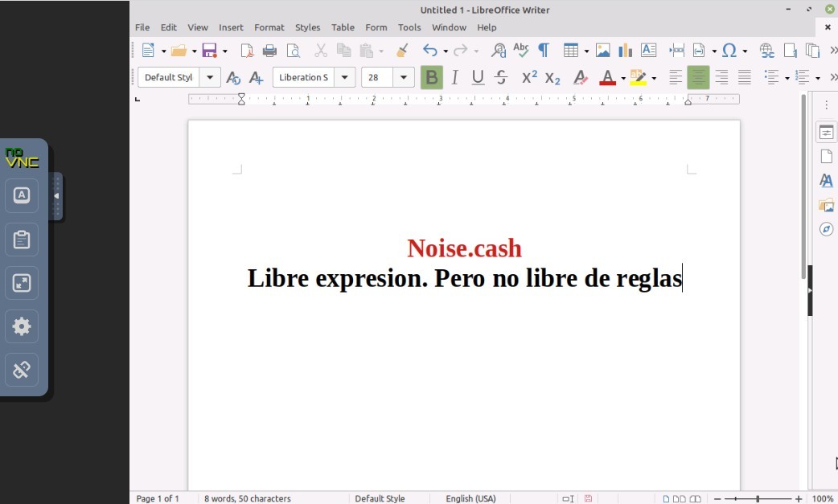
Task: Click the Cut scissors icon
Action: click(321, 51)
